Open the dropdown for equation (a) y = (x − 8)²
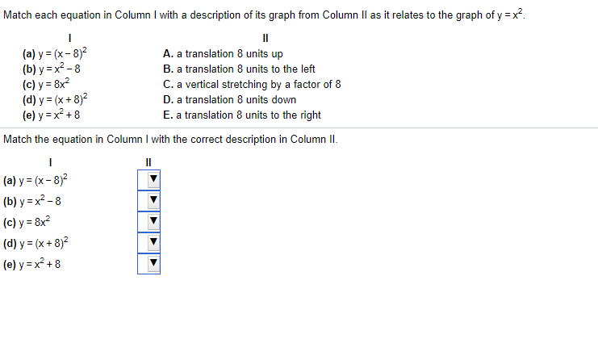 point(148,180)
